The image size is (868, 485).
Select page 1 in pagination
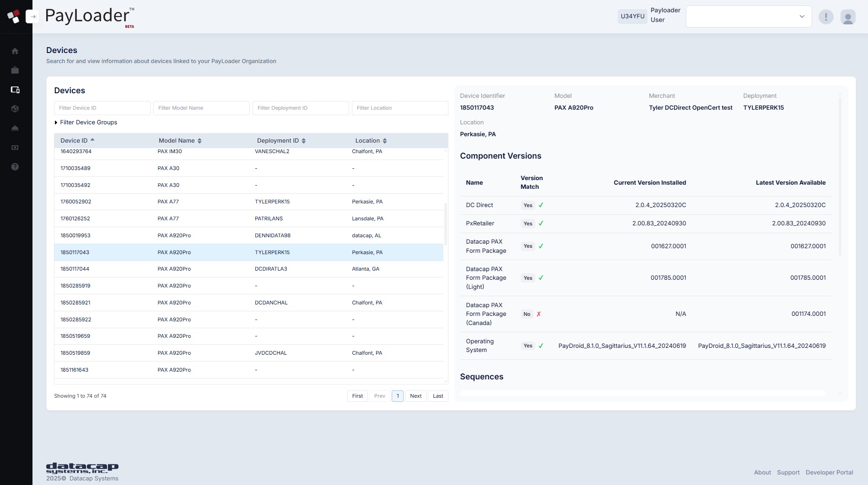click(x=398, y=396)
